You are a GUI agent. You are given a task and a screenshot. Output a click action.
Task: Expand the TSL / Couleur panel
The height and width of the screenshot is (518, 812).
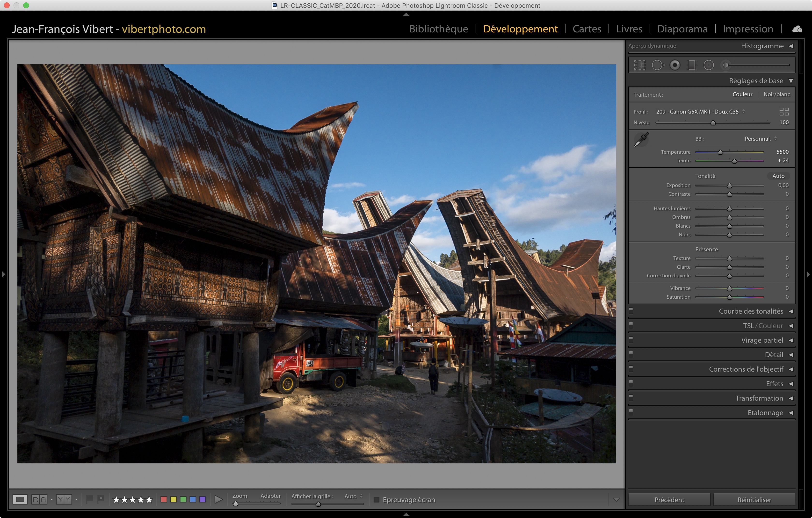(x=791, y=326)
